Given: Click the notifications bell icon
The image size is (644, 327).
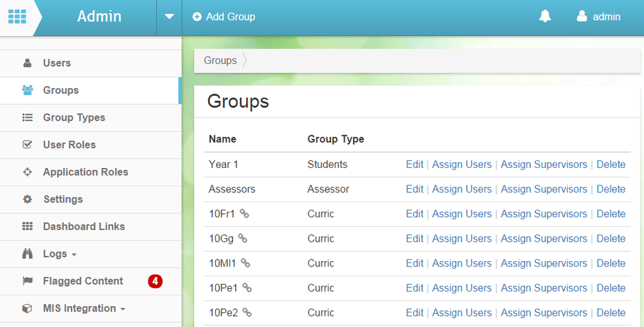Looking at the screenshot, I should pos(545,16).
